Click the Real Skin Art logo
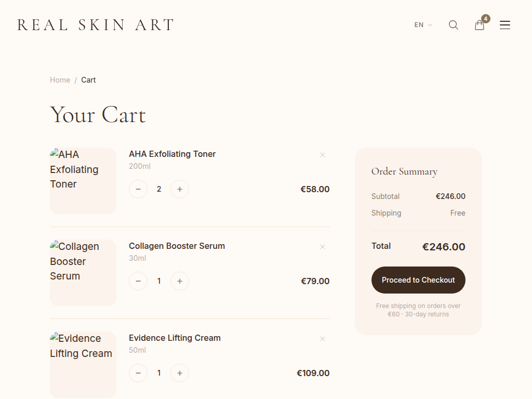 tap(96, 25)
